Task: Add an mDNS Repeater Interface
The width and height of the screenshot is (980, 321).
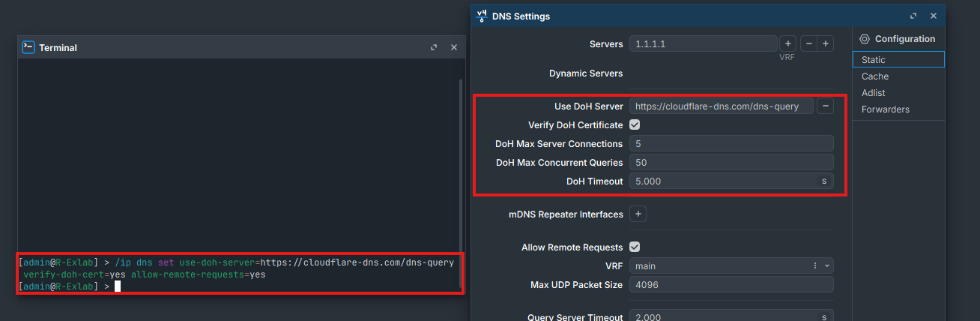Action: click(638, 214)
